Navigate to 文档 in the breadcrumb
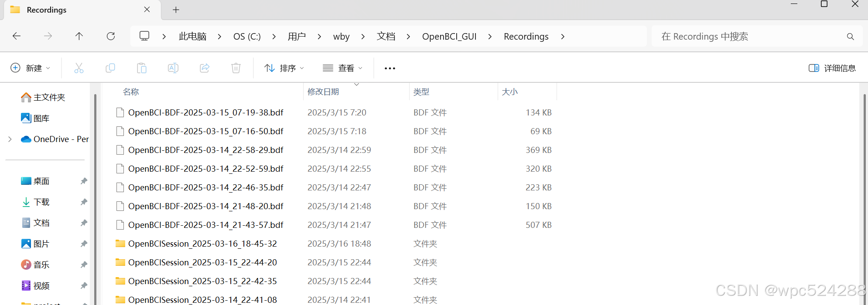Viewport: 868px width, 305px height. click(386, 36)
